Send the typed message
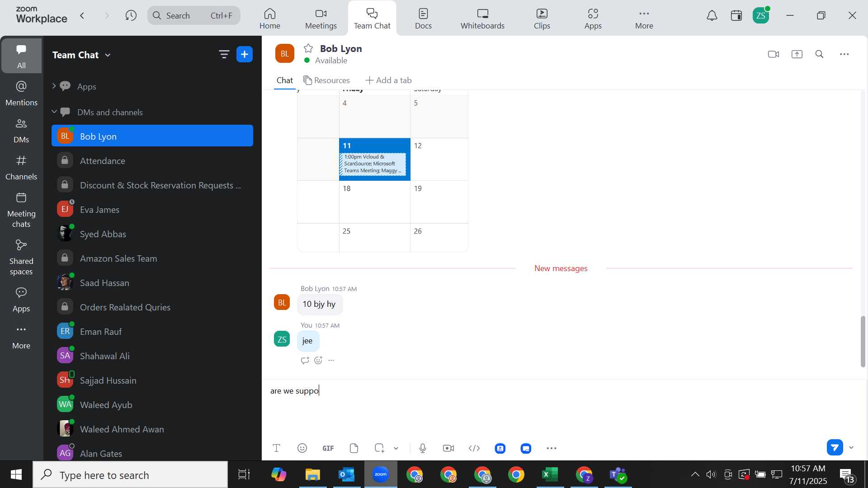The image size is (868, 488). coord(835,447)
